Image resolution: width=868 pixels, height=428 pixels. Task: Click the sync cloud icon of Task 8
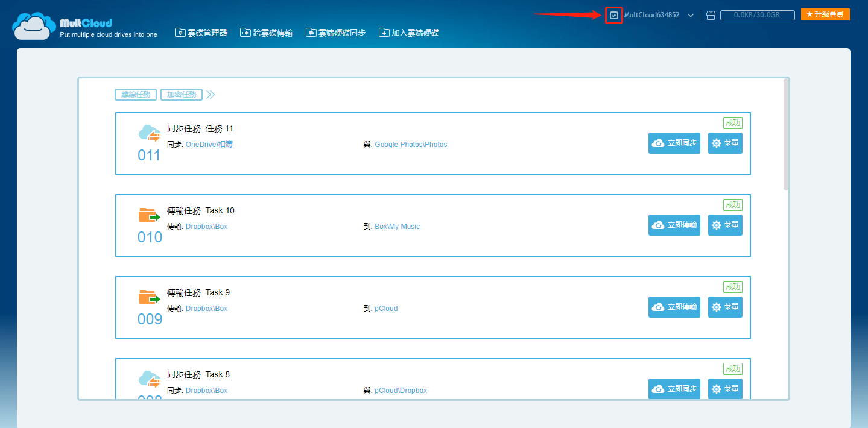point(150,379)
